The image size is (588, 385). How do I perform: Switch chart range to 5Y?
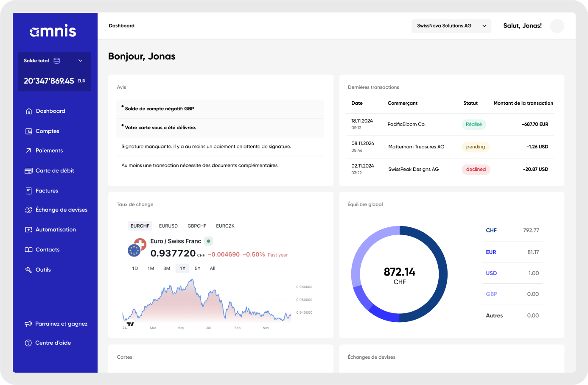click(197, 268)
